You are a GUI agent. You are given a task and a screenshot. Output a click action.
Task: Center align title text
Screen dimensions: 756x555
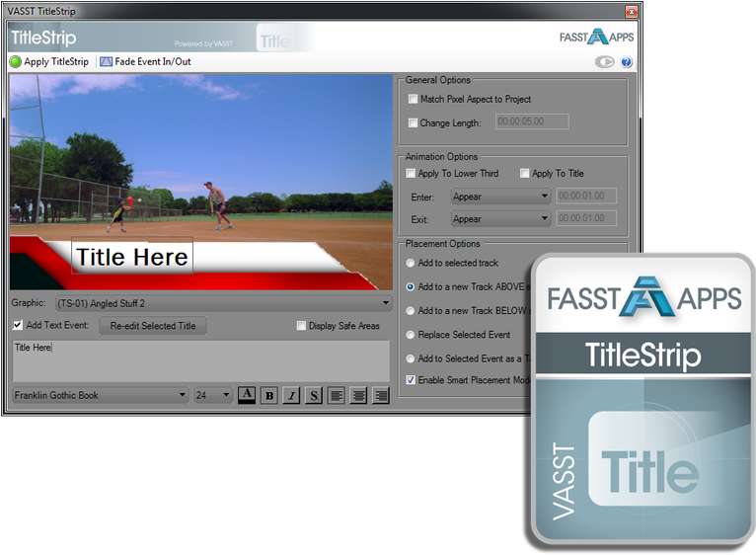click(358, 395)
